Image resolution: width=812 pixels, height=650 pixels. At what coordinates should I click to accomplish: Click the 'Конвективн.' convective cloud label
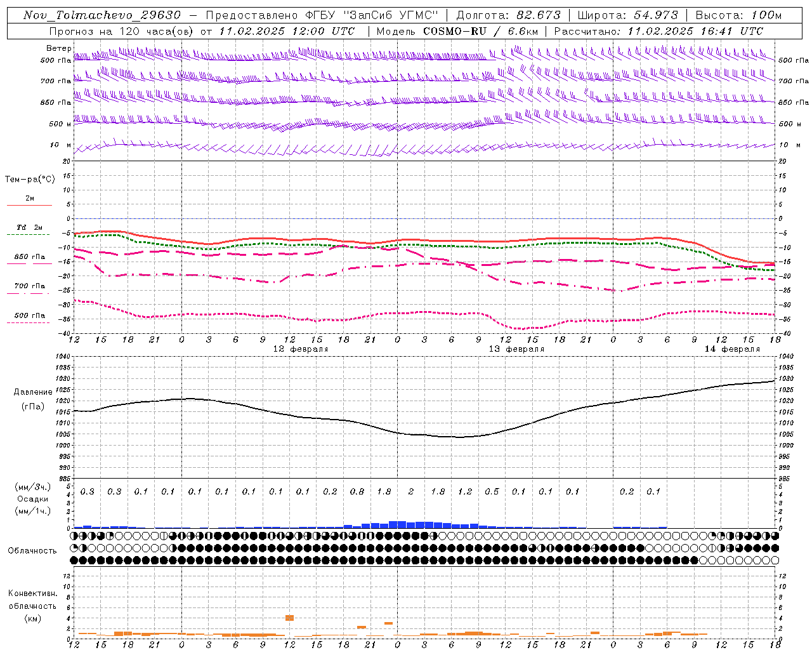click(x=32, y=594)
